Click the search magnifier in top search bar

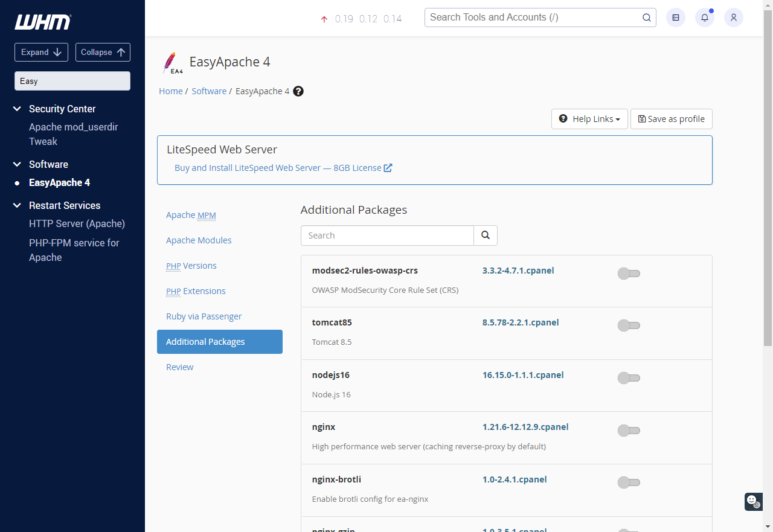(647, 18)
